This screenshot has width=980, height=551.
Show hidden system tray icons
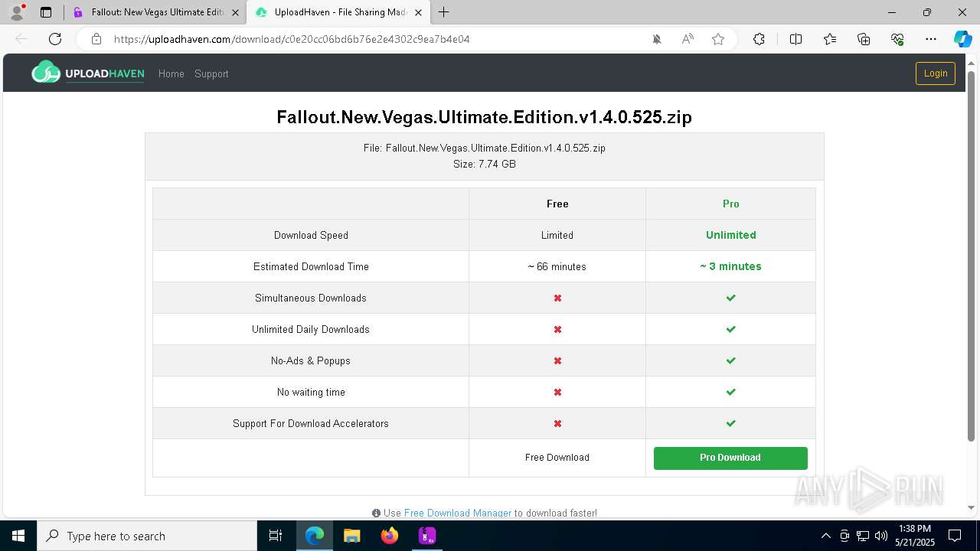point(825,536)
